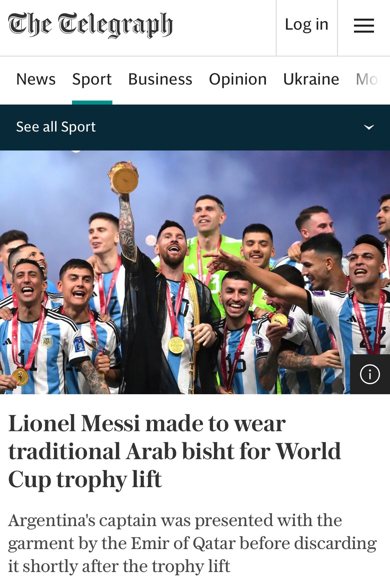
Task: Select the Sport tab
Action: coord(92,79)
